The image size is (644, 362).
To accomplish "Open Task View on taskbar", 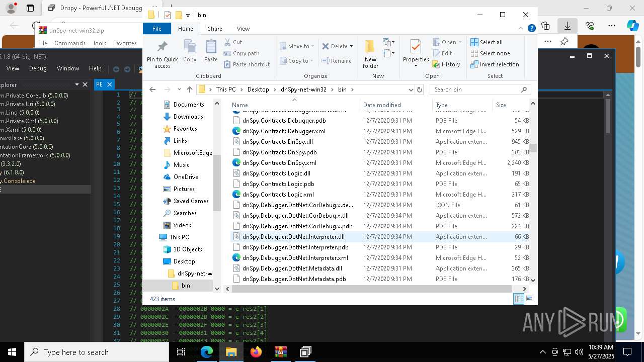I will (181, 352).
